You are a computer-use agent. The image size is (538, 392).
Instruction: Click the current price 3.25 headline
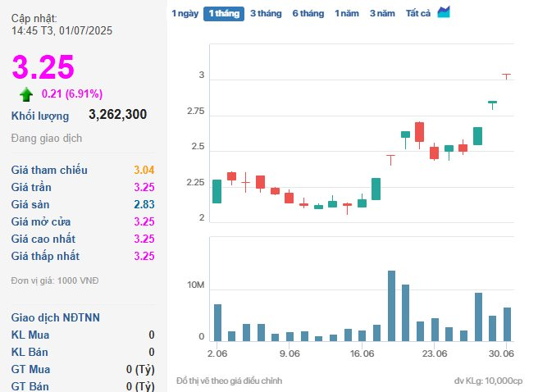[43, 67]
